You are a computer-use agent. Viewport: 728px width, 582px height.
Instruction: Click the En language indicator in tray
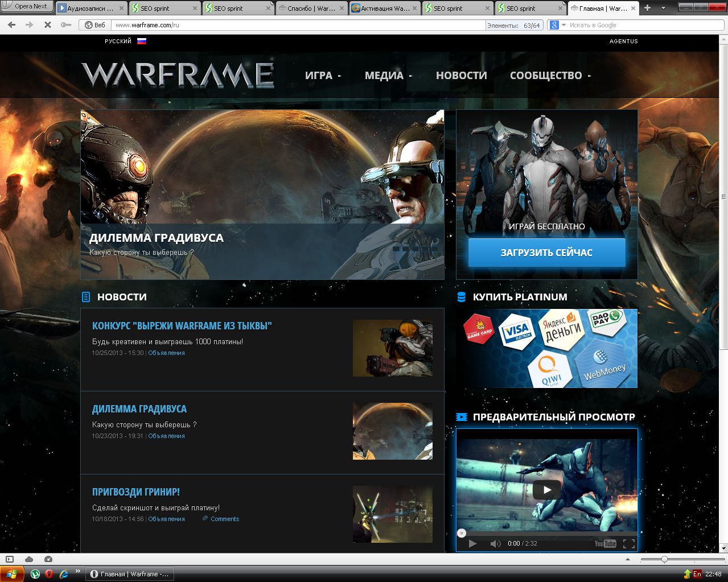pyautogui.click(x=697, y=574)
